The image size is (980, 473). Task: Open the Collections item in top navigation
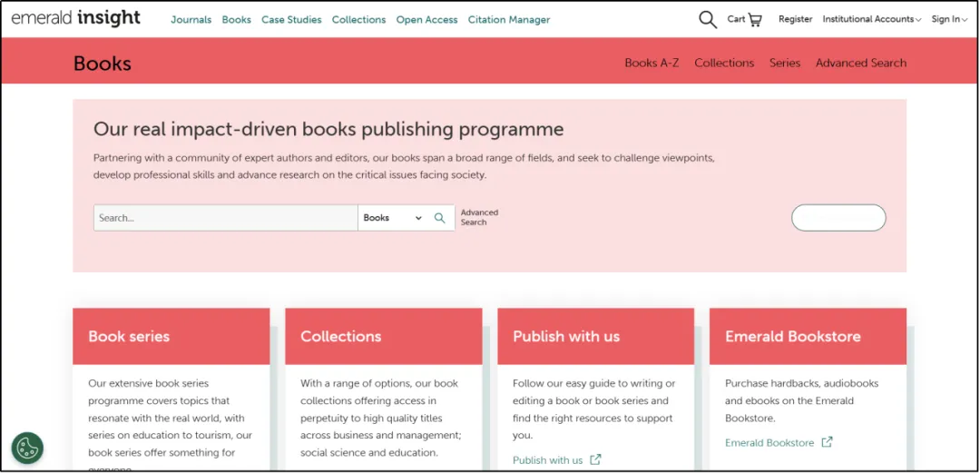358,19
